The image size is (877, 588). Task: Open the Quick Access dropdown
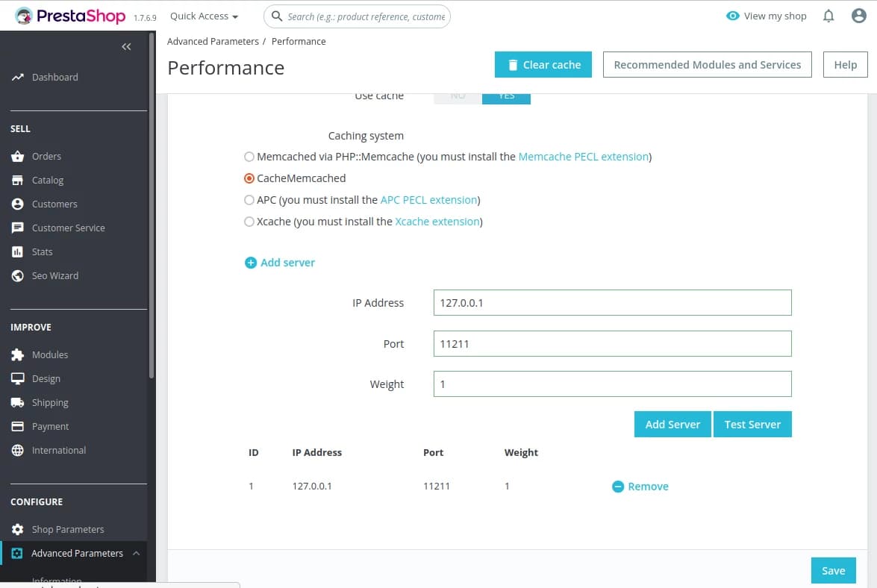pos(204,16)
